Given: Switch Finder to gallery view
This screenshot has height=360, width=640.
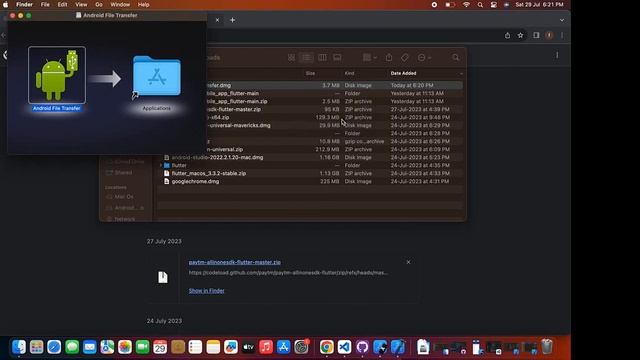Looking at the screenshot, I should 337,58.
